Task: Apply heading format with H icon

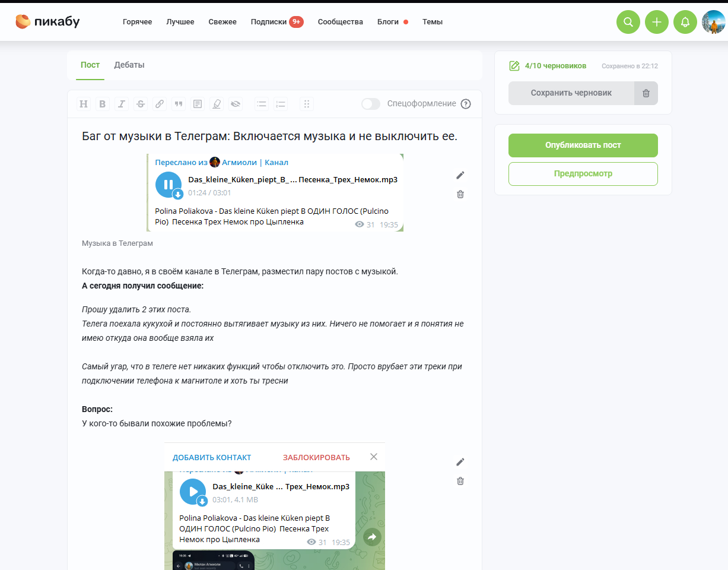Action: (x=84, y=104)
